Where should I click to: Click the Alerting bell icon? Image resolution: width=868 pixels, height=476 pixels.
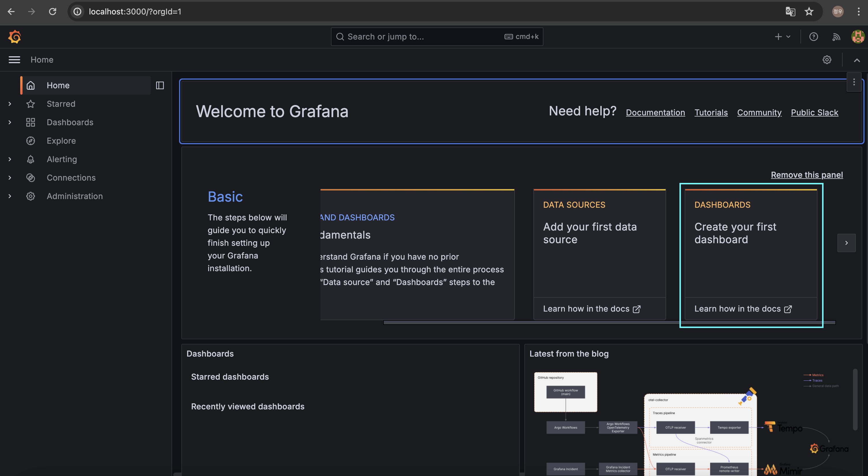point(31,159)
